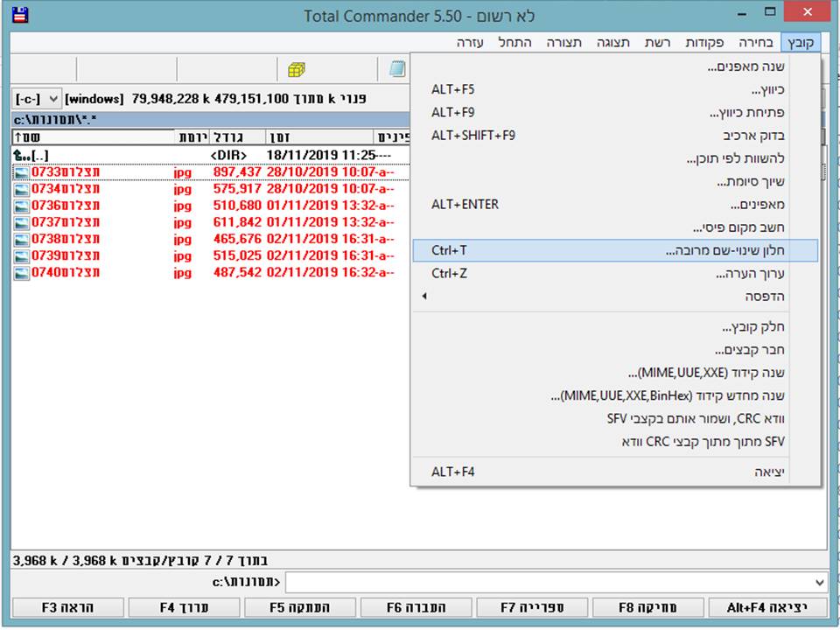
Task: Select file 0733 name in list
Action: pos(66,172)
